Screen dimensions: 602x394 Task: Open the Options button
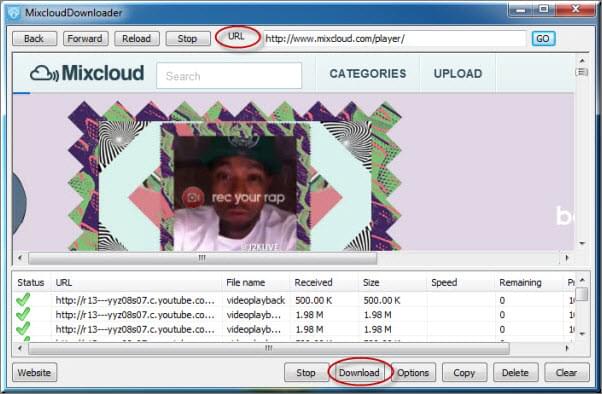413,372
